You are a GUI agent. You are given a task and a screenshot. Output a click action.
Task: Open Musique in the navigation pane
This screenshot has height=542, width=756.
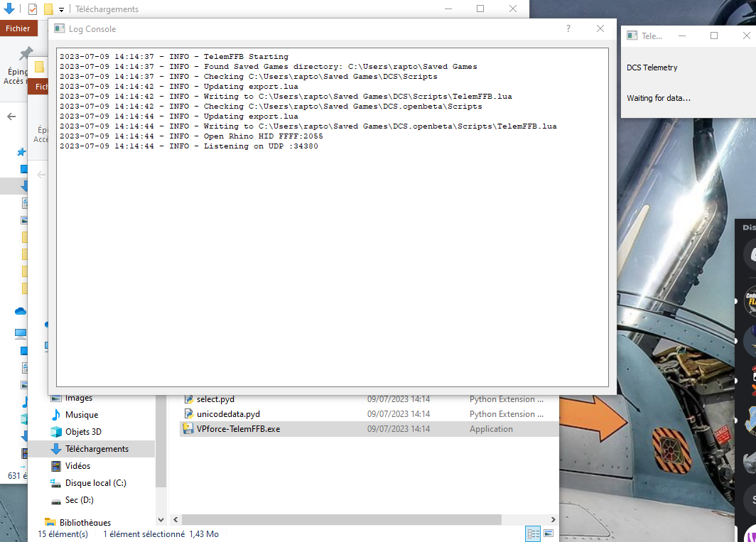click(x=82, y=415)
